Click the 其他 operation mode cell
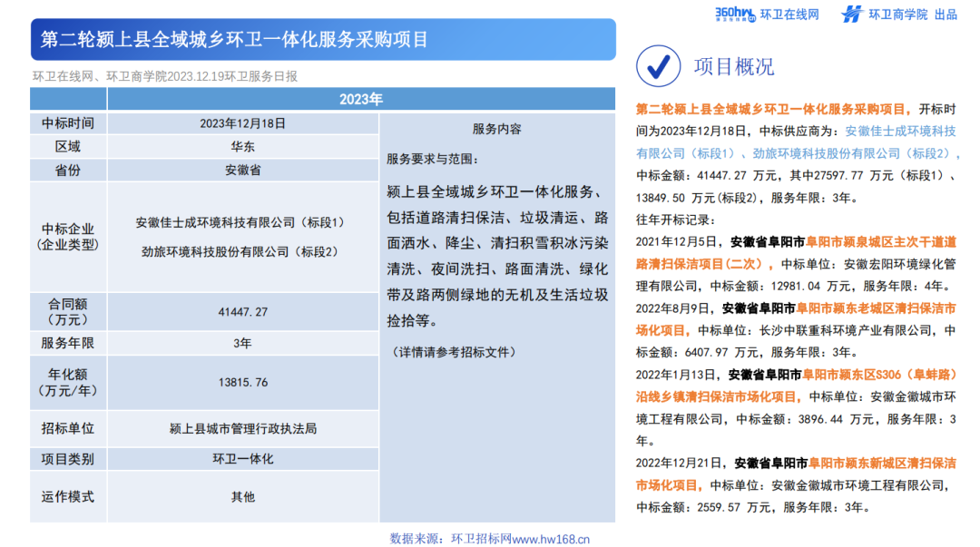This screenshot has height=547, width=980. point(242,497)
